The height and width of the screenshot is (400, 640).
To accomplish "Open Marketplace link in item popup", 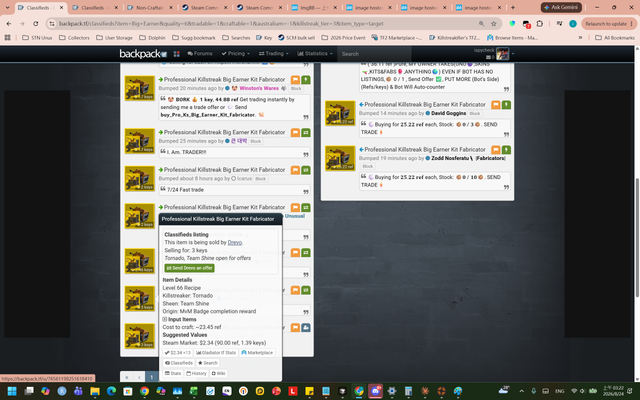I will pos(257,353).
